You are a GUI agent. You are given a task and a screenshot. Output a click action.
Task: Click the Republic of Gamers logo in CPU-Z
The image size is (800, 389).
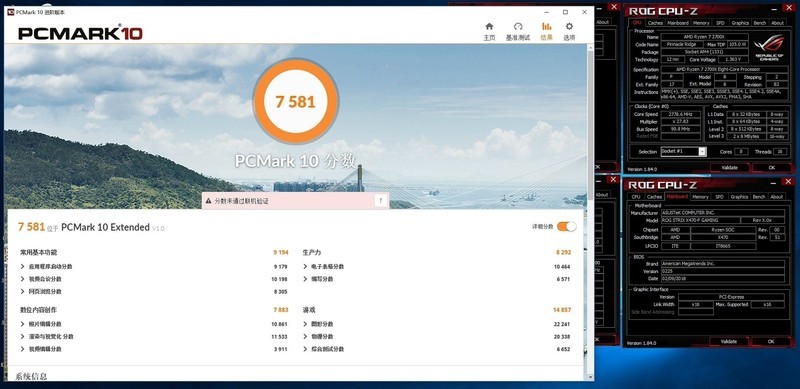769,47
